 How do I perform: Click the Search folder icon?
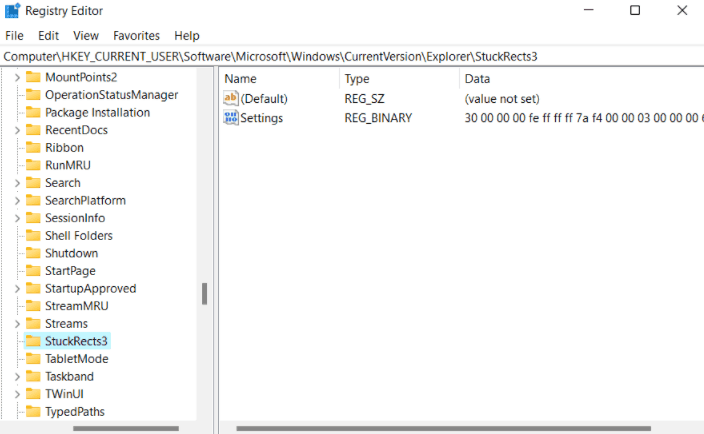pyautogui.click(x=33, y=183)
